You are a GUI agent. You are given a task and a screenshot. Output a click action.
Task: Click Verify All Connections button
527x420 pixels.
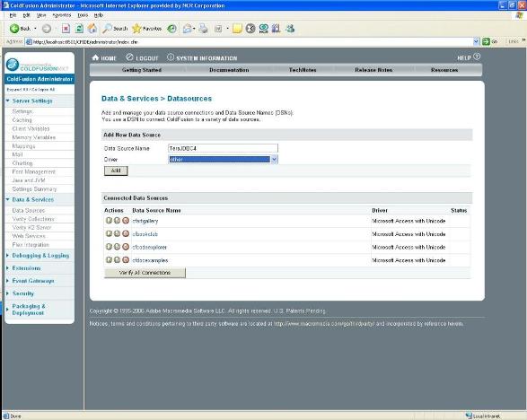(145, 273)
